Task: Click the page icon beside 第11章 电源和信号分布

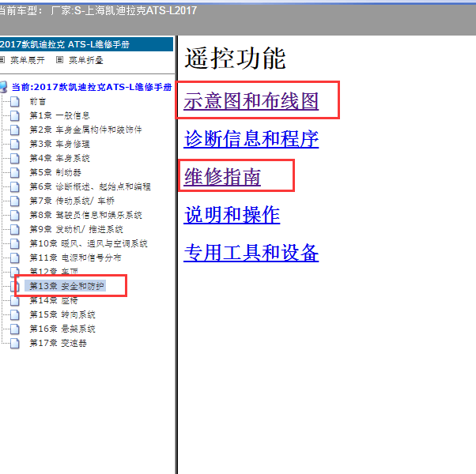Action: click(x=14, y=258)
